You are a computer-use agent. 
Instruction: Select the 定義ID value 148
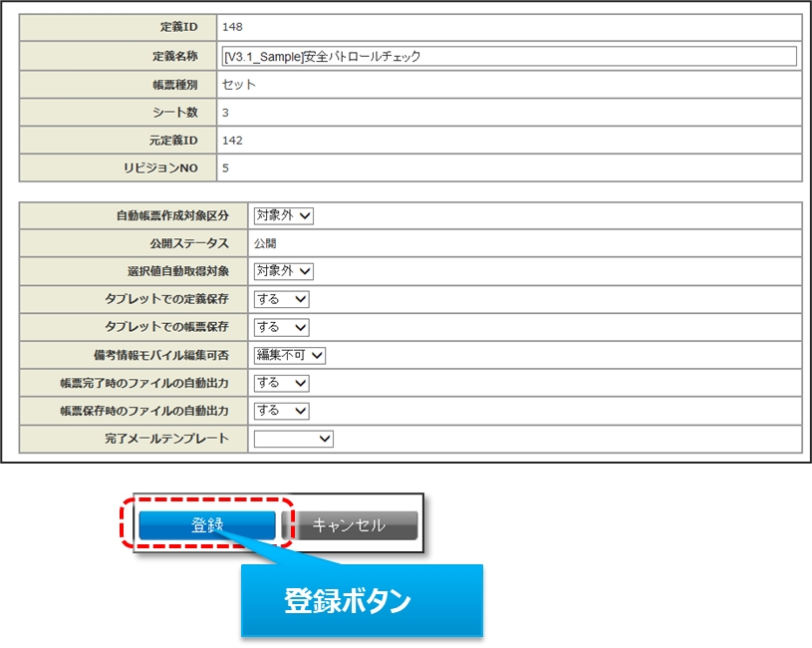click(232, 27)
